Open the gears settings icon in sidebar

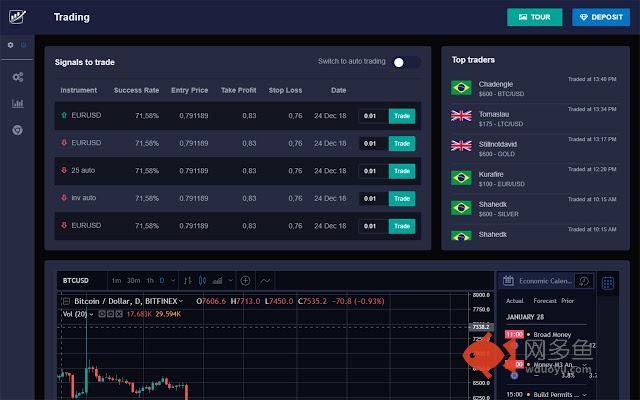(17, 77)
